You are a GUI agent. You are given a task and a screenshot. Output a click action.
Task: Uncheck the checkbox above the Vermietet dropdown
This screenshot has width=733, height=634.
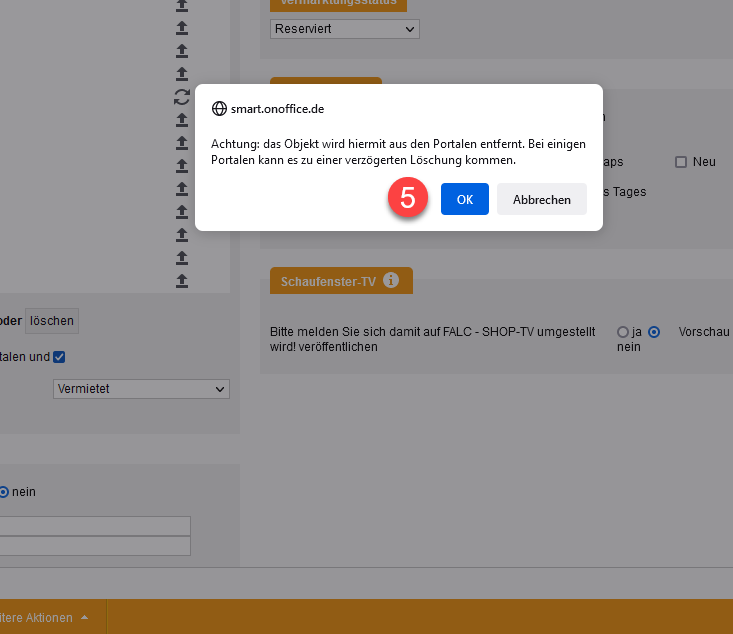(x=59, y=357)
